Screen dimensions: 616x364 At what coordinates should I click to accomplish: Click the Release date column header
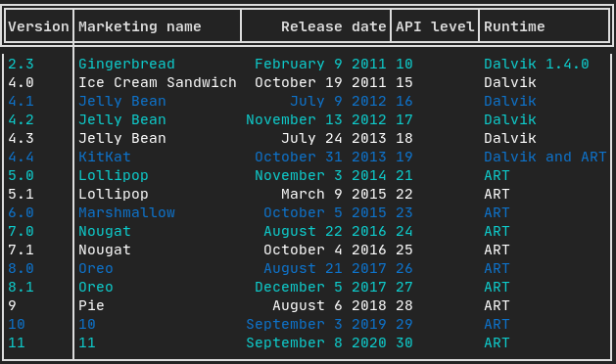coord(334,26)
